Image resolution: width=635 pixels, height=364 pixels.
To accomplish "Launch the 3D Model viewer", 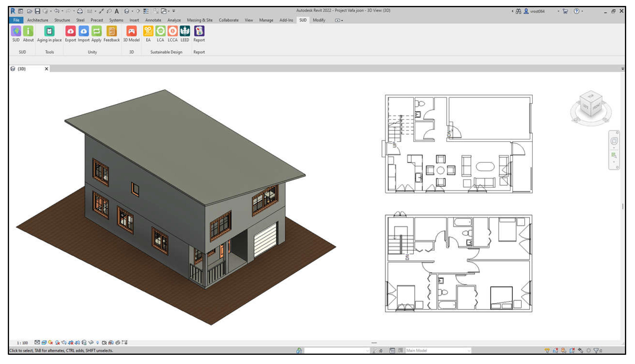I will [131, 31].
